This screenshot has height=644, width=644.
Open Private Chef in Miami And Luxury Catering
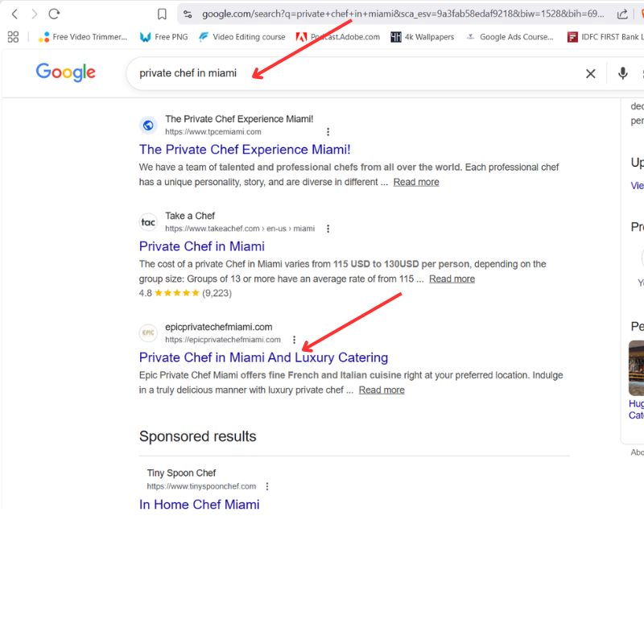pyautogui.click(x=263, y=357)
